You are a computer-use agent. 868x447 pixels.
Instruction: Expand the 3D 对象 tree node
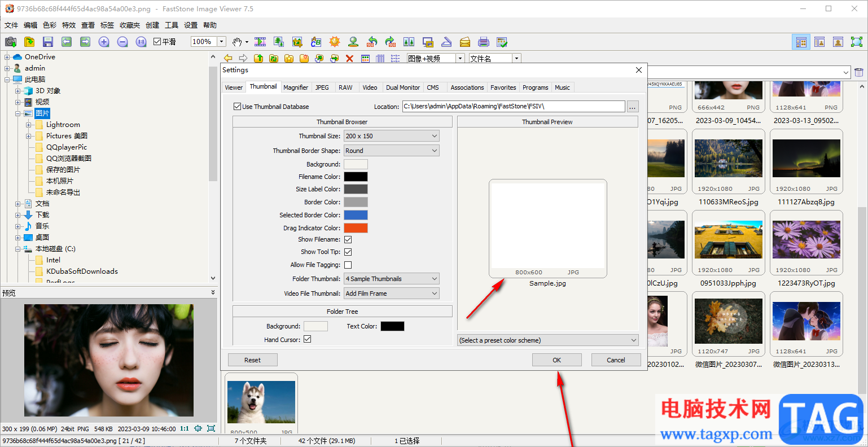click(x=18, y=91)
